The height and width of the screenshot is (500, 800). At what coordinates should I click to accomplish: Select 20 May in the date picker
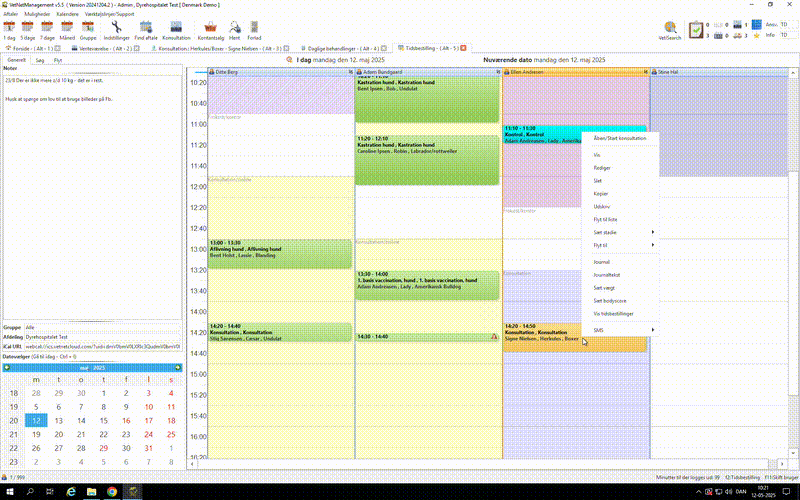[x=59, y=435]
